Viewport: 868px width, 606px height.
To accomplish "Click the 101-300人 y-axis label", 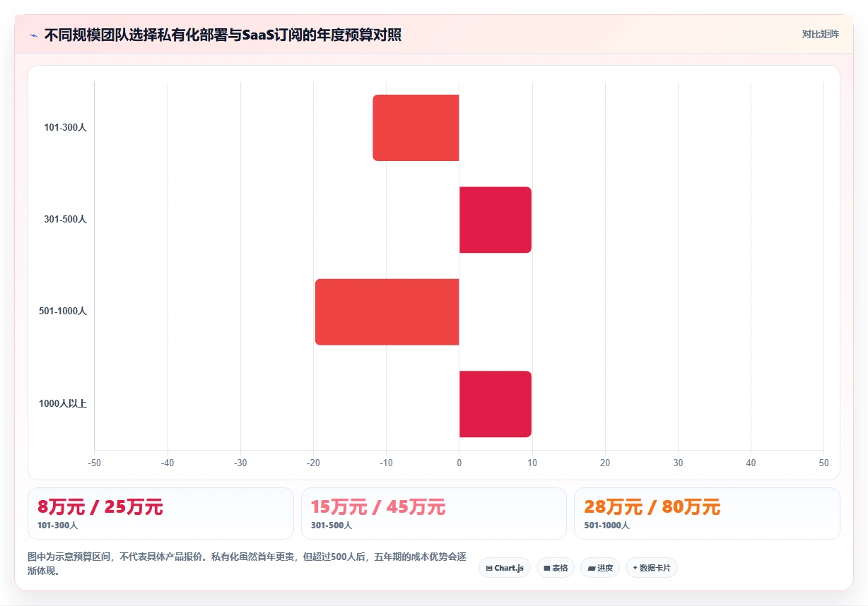I will point(65,128).
